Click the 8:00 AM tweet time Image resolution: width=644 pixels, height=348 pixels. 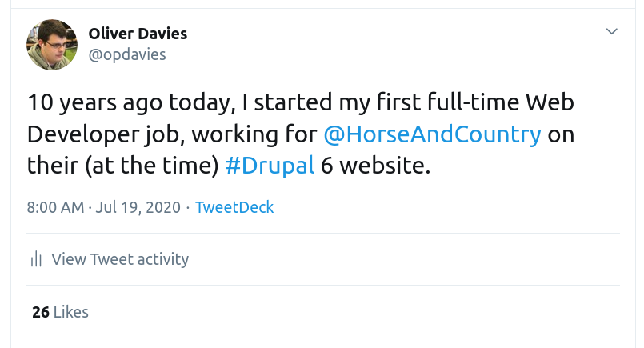pyautogui.click(x=55, y=207)
